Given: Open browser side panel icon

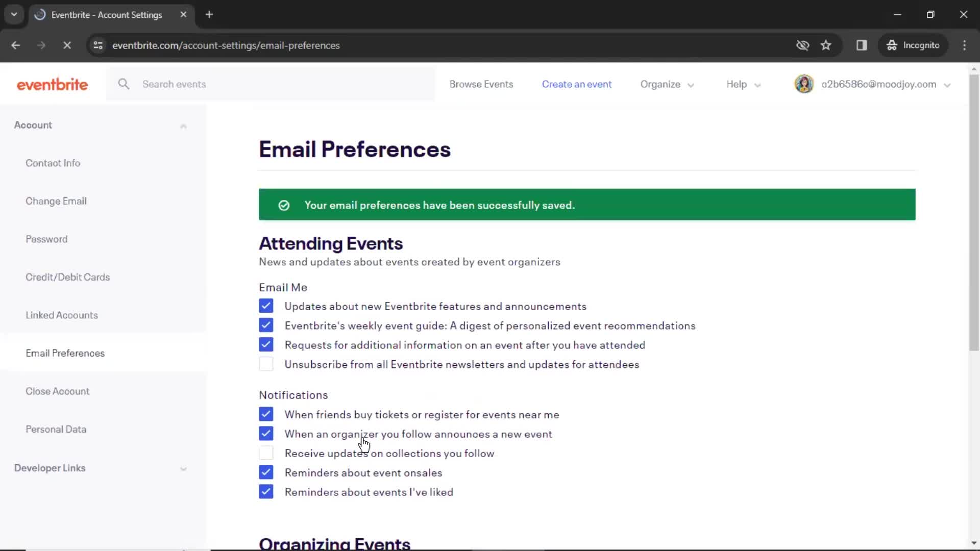Looking at the screenshot, I should pos(862,45).
